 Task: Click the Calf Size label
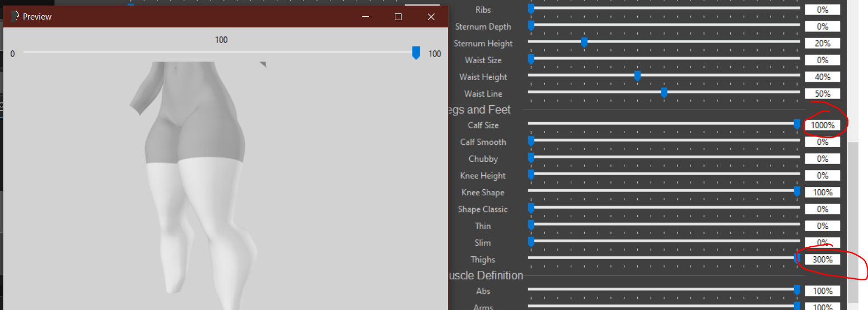click(483, 125)
